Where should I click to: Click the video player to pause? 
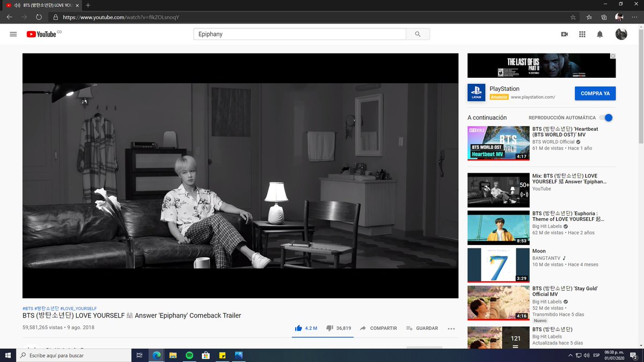click(x=240, y=175)
